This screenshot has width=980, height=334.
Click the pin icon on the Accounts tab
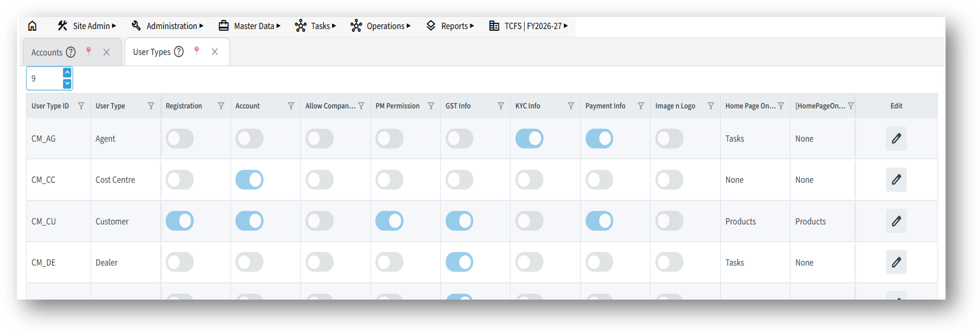pos(89,51)
